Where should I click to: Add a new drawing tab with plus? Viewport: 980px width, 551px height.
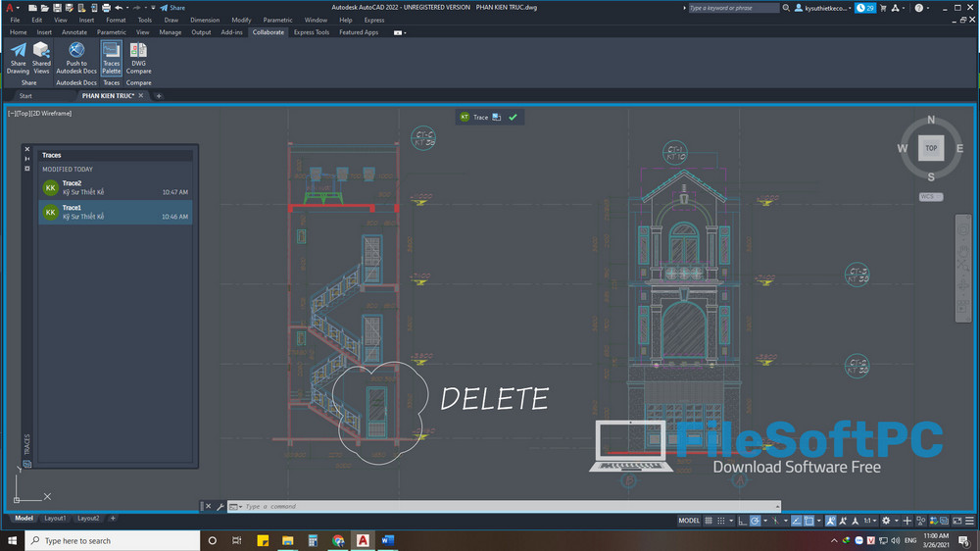[159, 96]
